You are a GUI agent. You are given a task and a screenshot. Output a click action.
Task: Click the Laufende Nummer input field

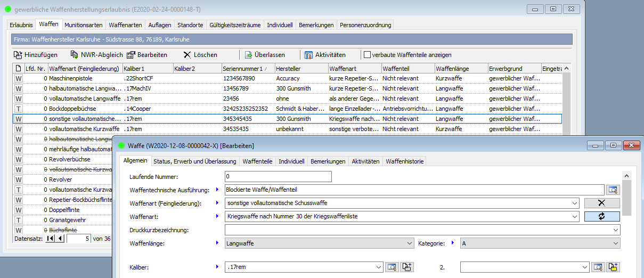278,176
